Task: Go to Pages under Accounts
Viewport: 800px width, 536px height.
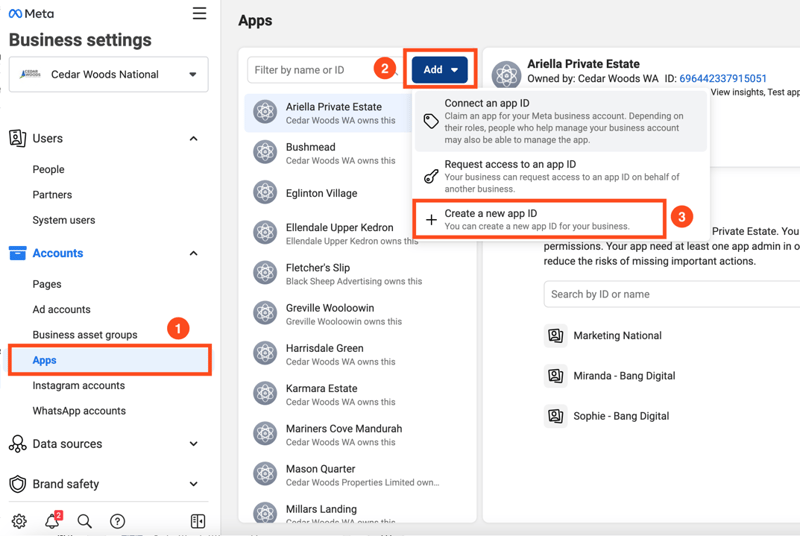Action: click(x=47, y=284)
